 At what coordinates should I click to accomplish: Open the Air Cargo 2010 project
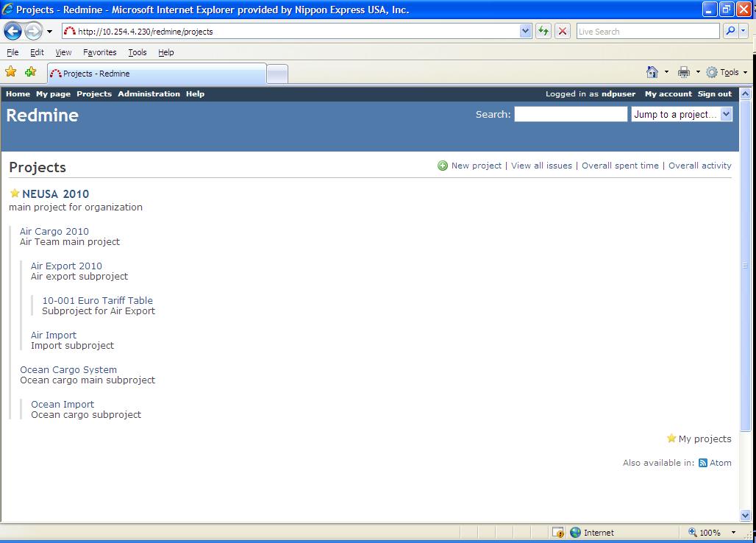[54, 232]
